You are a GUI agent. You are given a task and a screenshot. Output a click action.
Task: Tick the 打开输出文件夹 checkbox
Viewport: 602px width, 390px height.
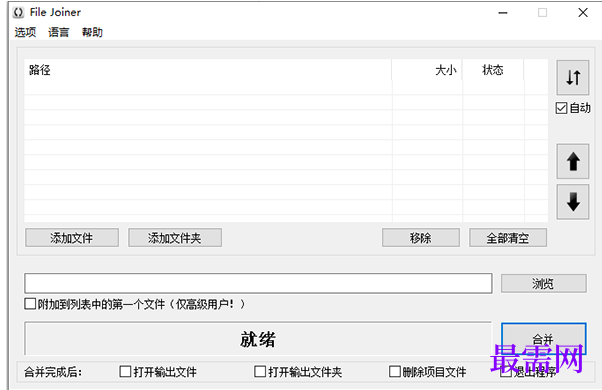coord(260,372)
